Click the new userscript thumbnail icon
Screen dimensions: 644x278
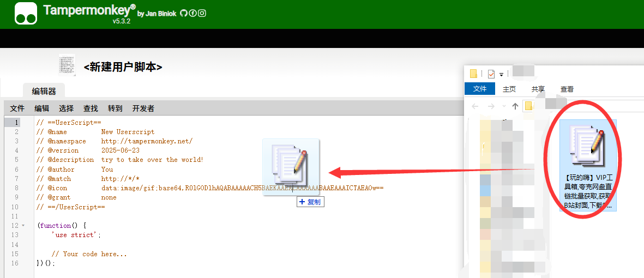click(67, 65)
